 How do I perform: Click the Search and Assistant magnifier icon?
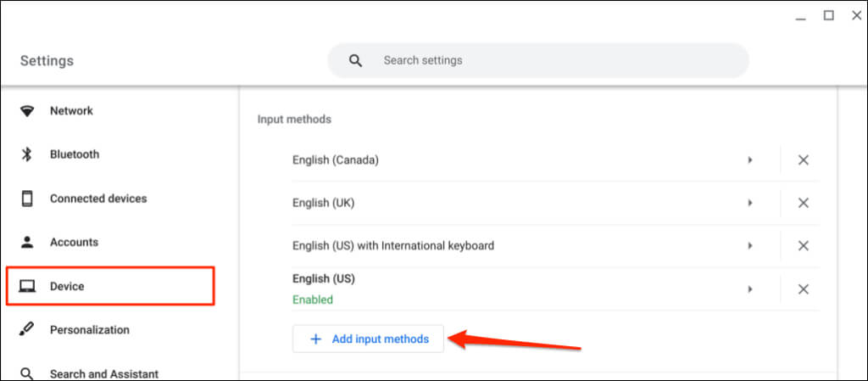(x=27, y=373)
